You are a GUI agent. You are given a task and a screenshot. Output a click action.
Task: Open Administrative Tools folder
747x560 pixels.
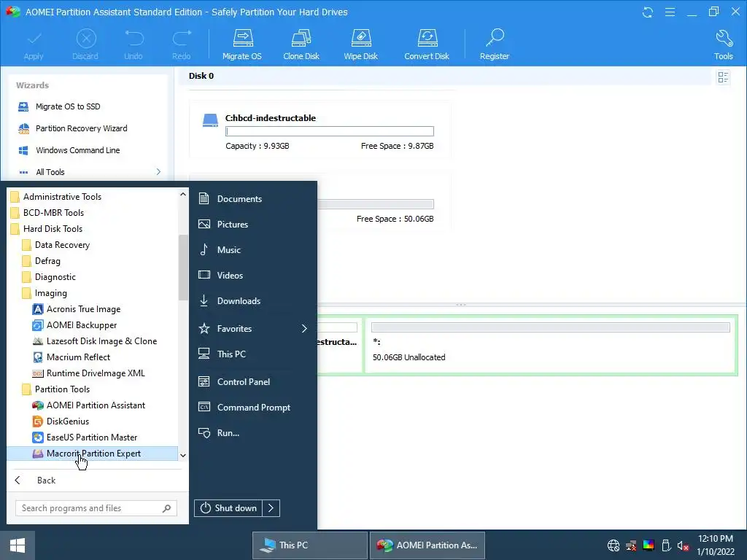pyautogui.click(x=62, y=197)
